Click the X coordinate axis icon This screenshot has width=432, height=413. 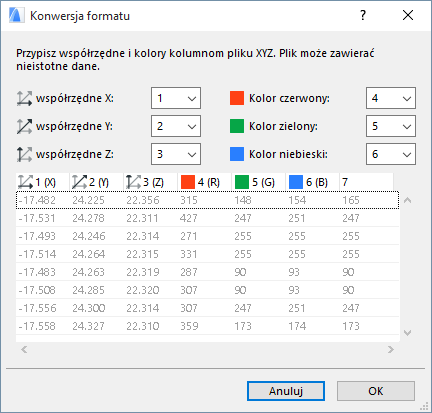pyautogui.click(x=24, y=98)
